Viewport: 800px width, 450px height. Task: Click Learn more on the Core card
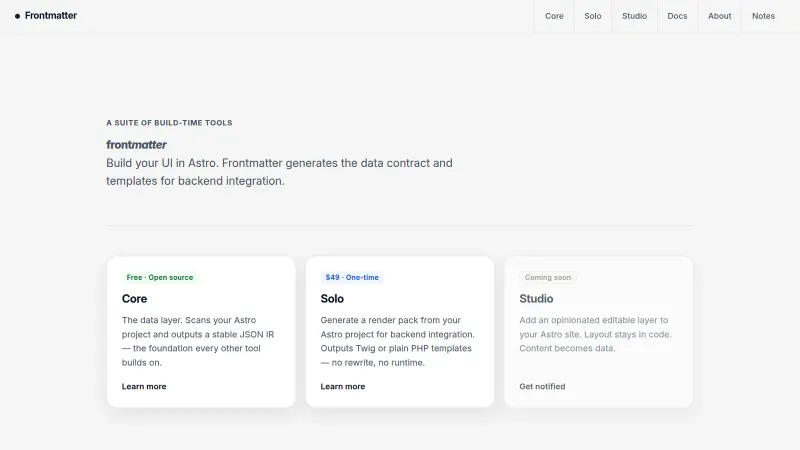pos(144,386)
